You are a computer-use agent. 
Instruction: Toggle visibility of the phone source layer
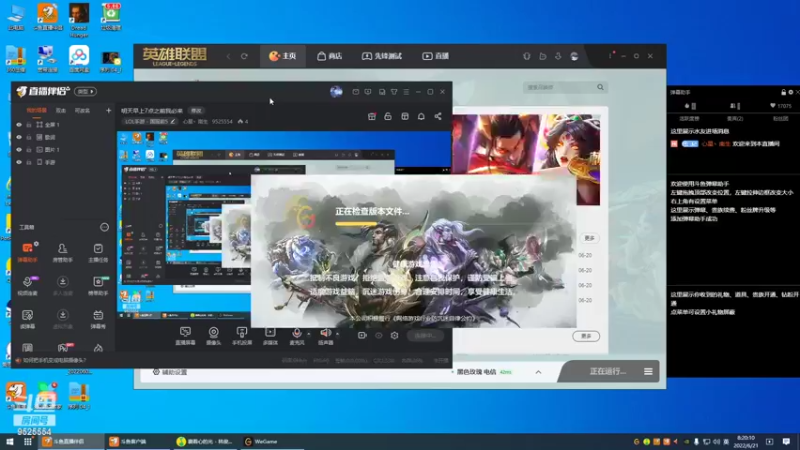19,162
